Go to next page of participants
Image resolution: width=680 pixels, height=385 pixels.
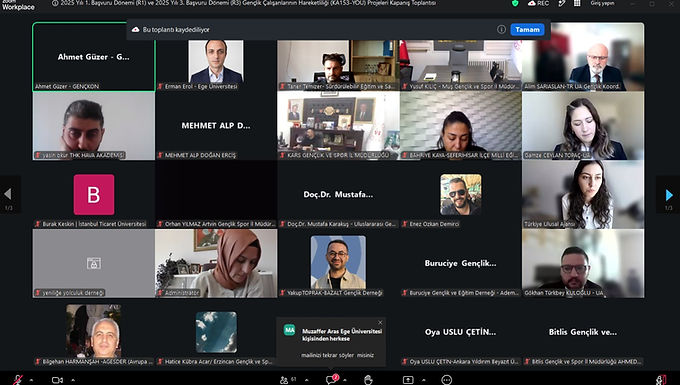point(668,195)
